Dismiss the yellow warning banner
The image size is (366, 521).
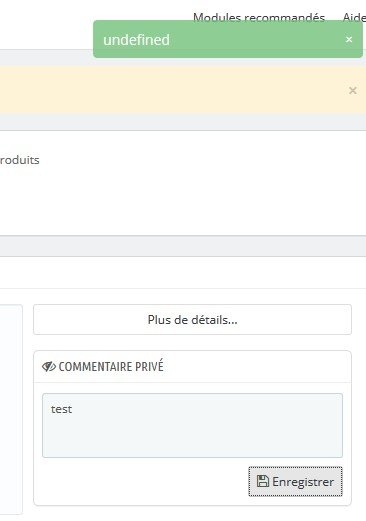click(353, 90)
